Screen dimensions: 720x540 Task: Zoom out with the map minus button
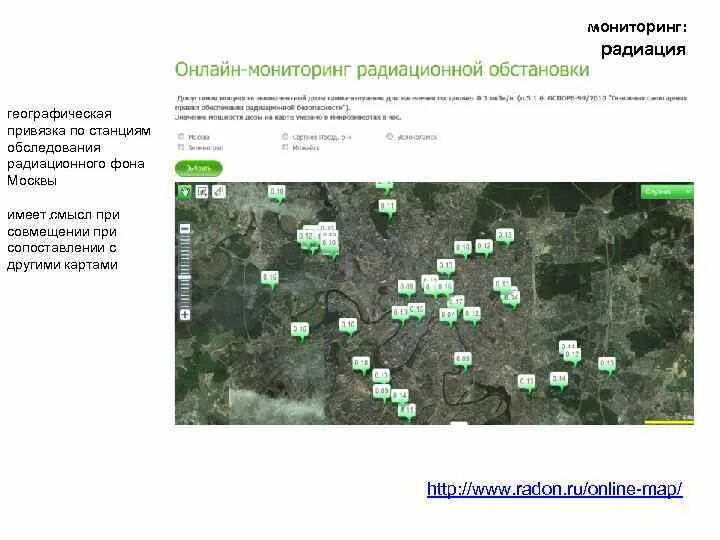(x=185, y=229)
